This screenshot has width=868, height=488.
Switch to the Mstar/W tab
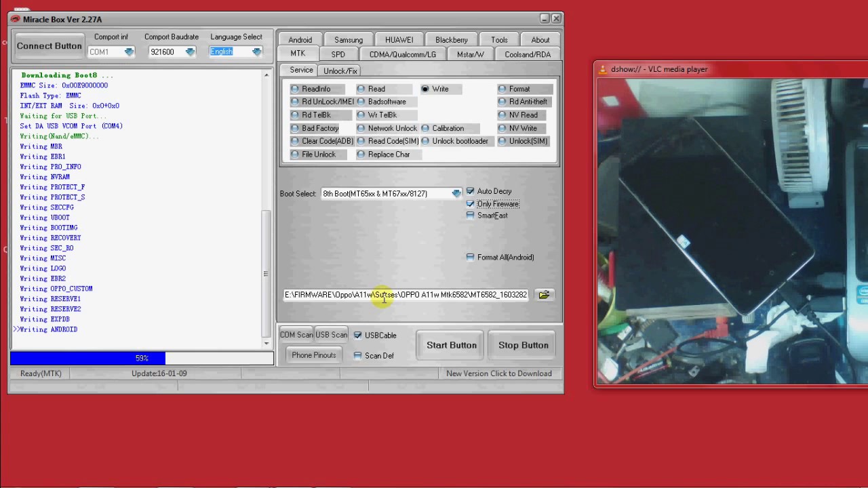pos(471,54)
